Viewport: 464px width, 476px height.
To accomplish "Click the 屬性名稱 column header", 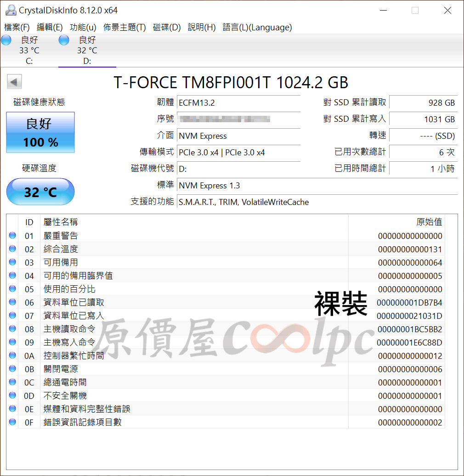I will (194, 222).
